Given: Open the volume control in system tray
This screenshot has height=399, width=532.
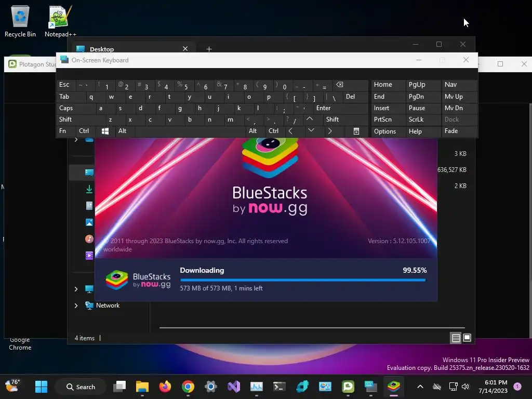Looking at the screenshot, I should tap(465, 387).
